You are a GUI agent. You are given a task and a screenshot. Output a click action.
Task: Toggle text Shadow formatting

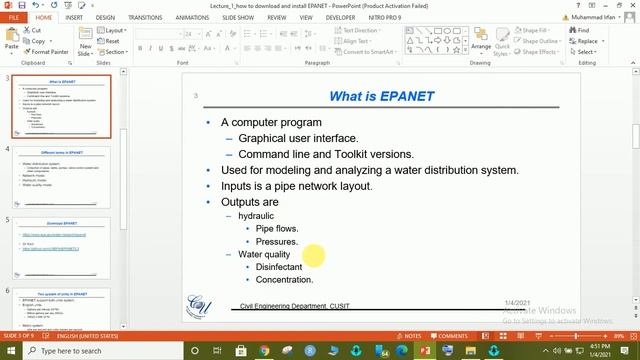point(171,49)
